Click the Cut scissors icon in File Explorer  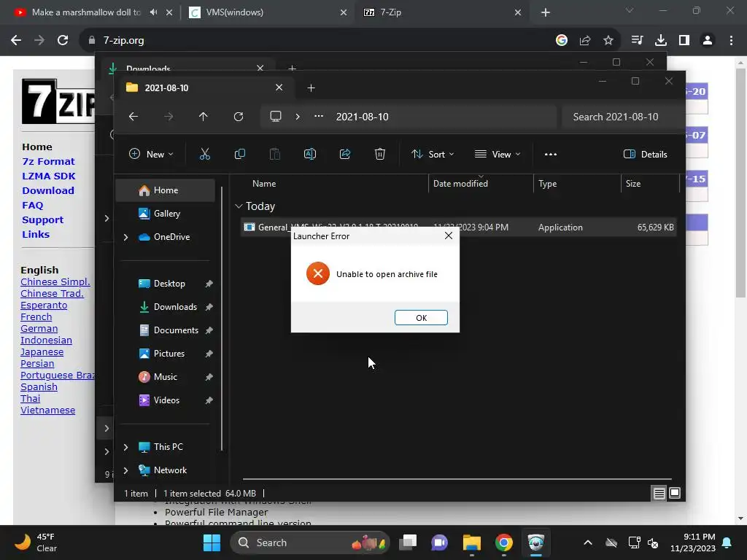[204, 154]
